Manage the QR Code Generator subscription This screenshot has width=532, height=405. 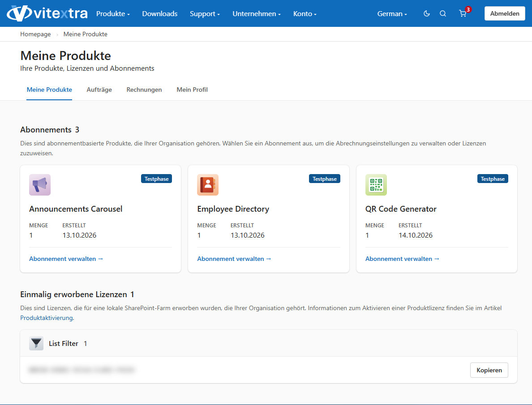(x=402, y=259)
